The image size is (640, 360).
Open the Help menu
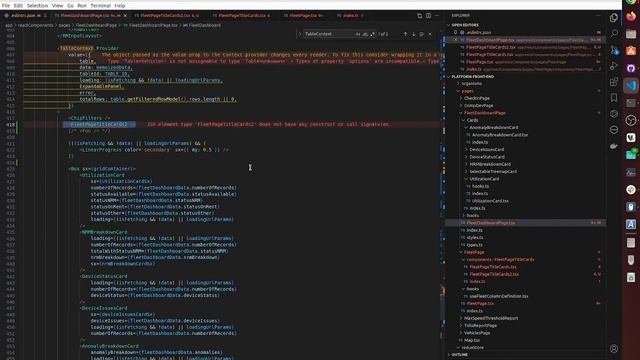[x=120, y=6]
